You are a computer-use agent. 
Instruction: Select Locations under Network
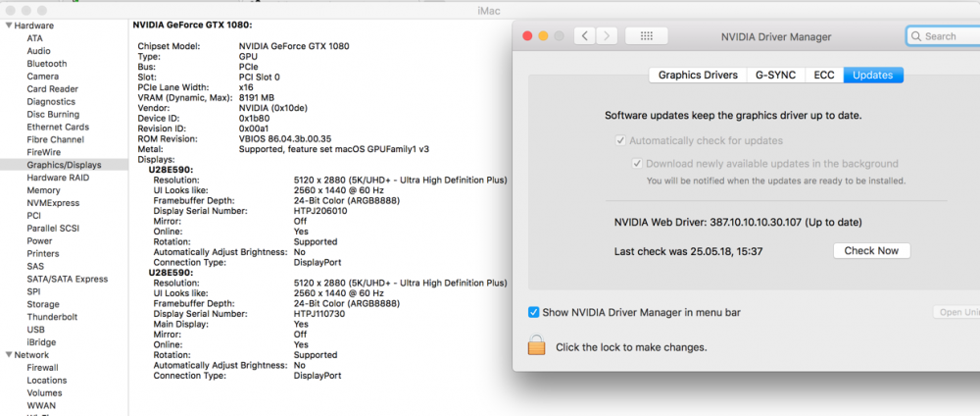(46, 381)
